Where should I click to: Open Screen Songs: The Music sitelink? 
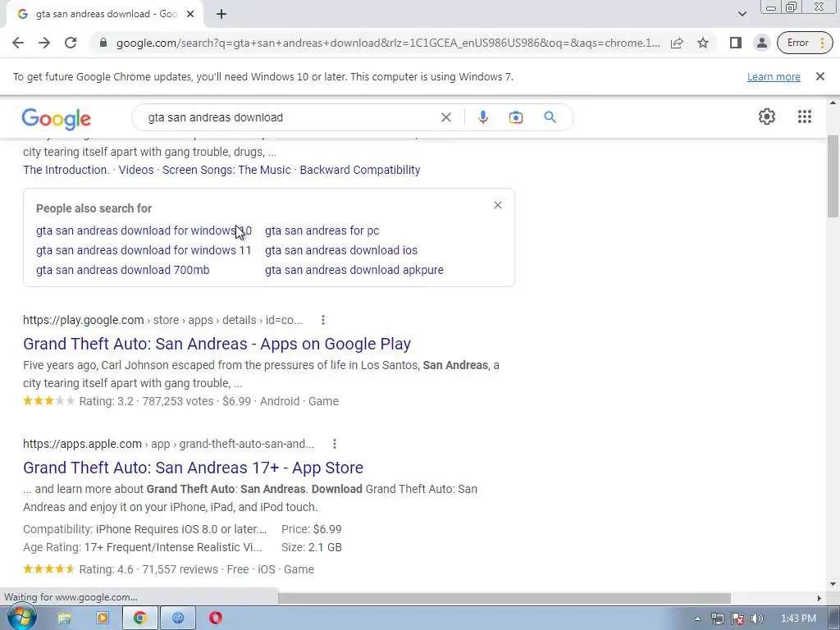coord(226,170)
